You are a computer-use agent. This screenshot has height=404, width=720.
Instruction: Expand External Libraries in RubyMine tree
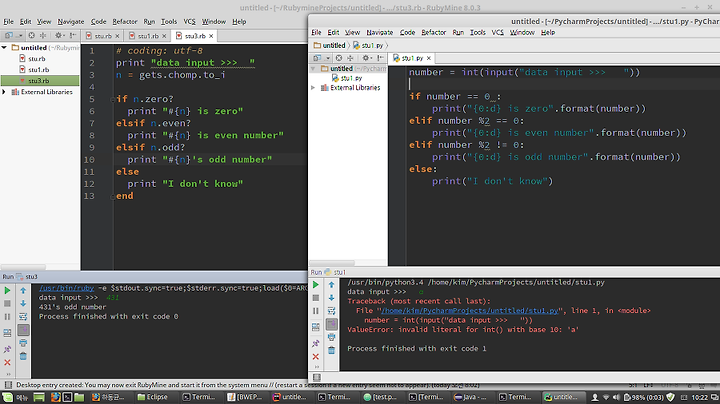coord(4,92)
